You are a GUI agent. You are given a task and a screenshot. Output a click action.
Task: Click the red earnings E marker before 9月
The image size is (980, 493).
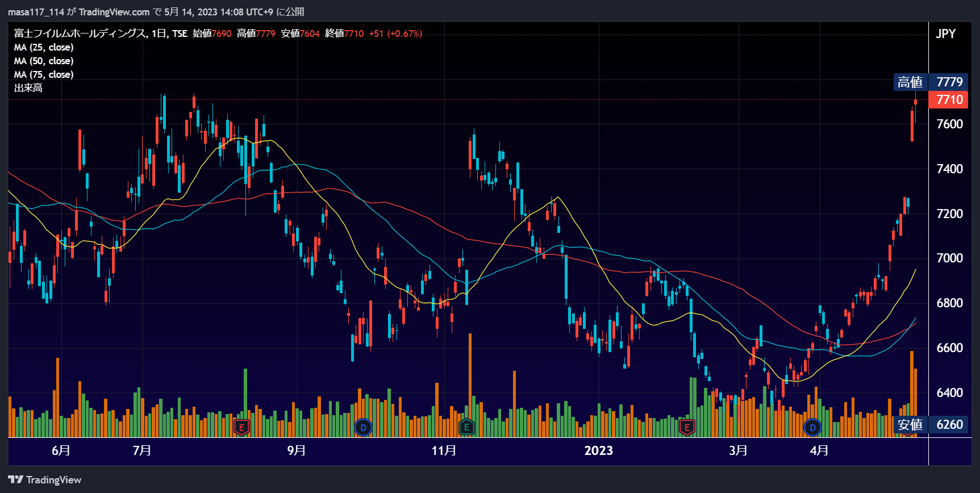click(241, 427)
